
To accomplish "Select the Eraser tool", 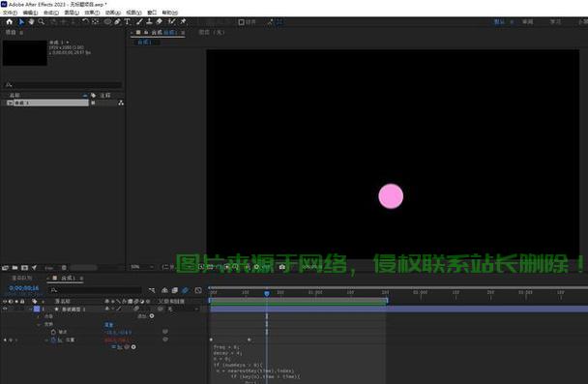I will [x=160, y=21].
